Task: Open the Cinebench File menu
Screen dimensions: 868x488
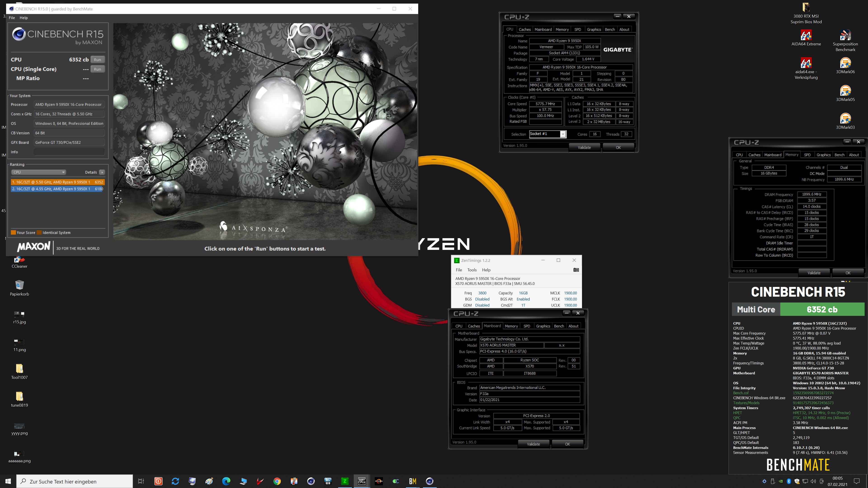Action: coord(12,18)
